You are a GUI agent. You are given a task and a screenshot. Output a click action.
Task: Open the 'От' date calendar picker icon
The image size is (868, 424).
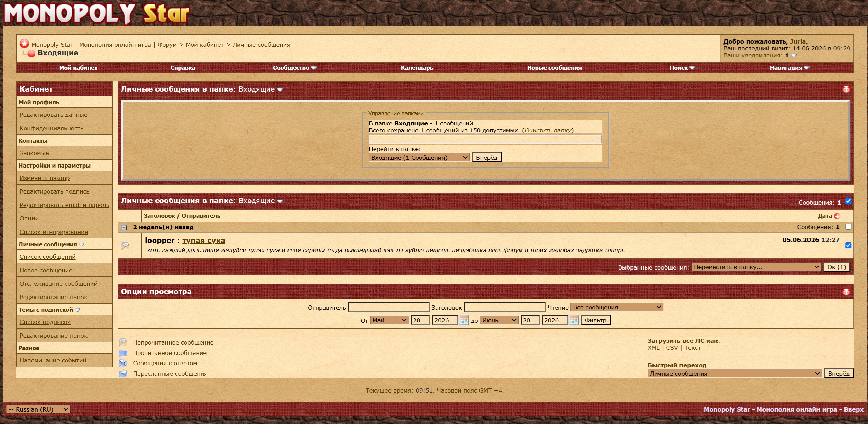[464, 320]
